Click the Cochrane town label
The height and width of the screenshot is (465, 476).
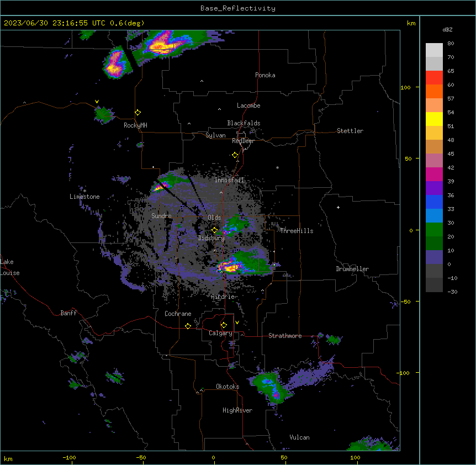(178, 314)
